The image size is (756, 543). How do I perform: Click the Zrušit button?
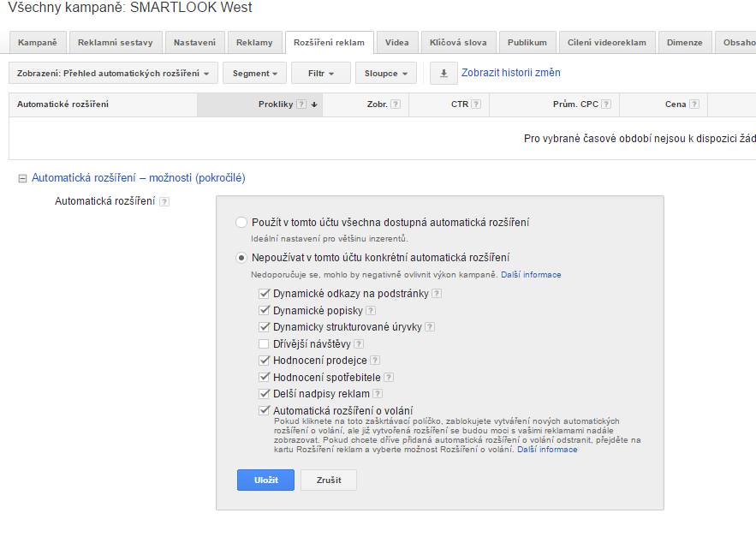[x=328, y=480]
